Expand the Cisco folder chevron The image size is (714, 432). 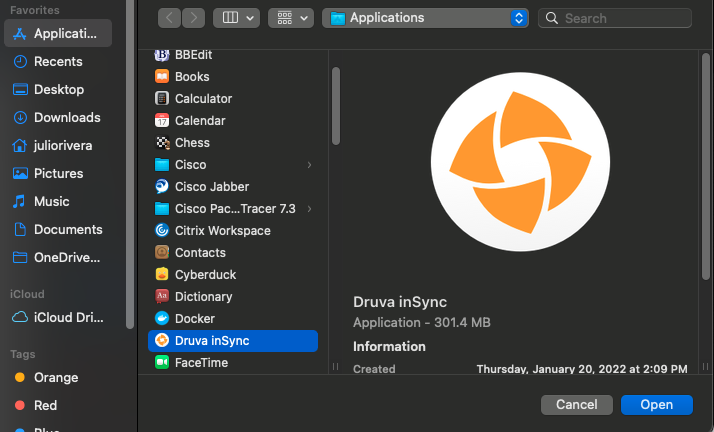309,165
